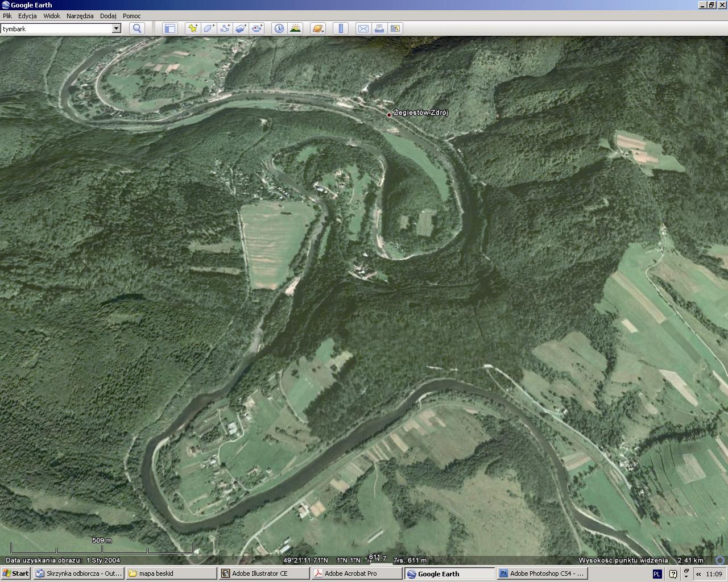Image resolution: width=728 pixels, height=582 pixels.
Task: Email the current view via envelope icon
Action: [x=363, y=28]
